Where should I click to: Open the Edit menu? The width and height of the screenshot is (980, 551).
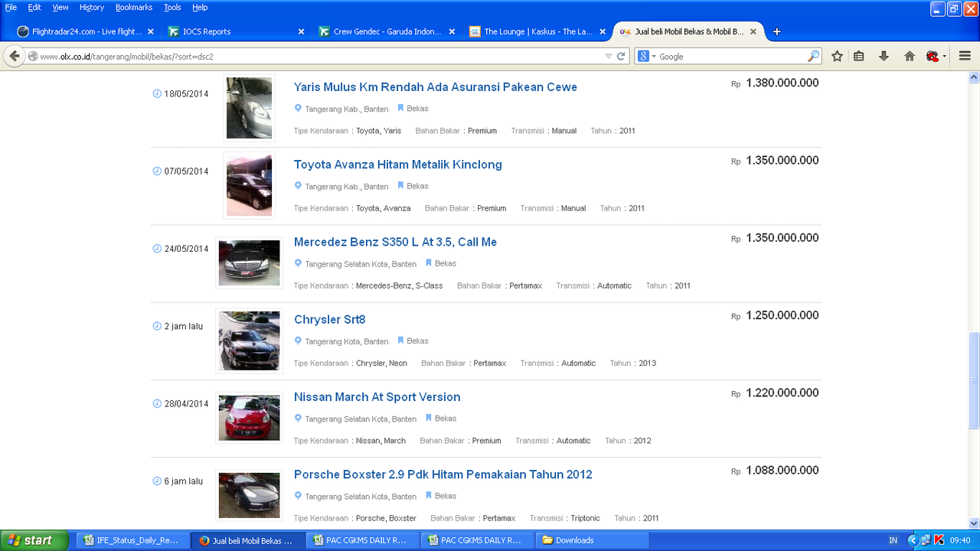point(34,7)
